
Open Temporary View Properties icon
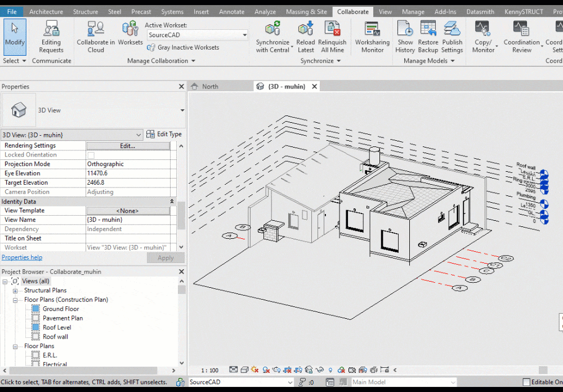click(x=352, y=369)
